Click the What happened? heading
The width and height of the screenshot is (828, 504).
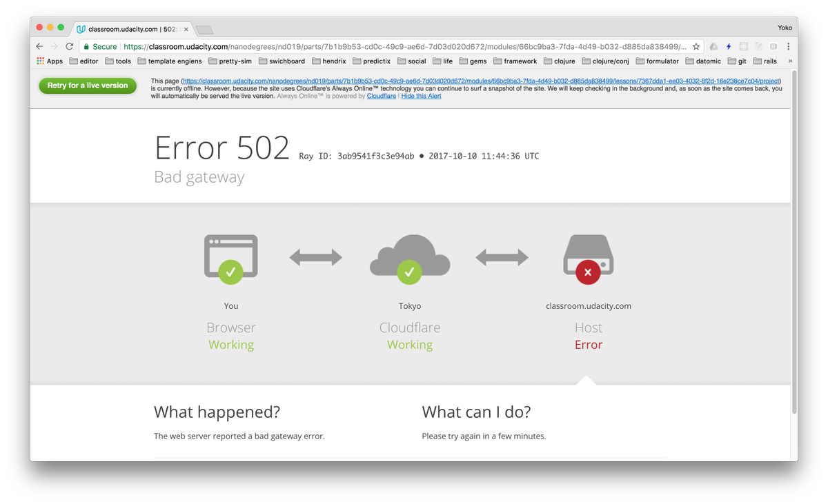[217, 412]
